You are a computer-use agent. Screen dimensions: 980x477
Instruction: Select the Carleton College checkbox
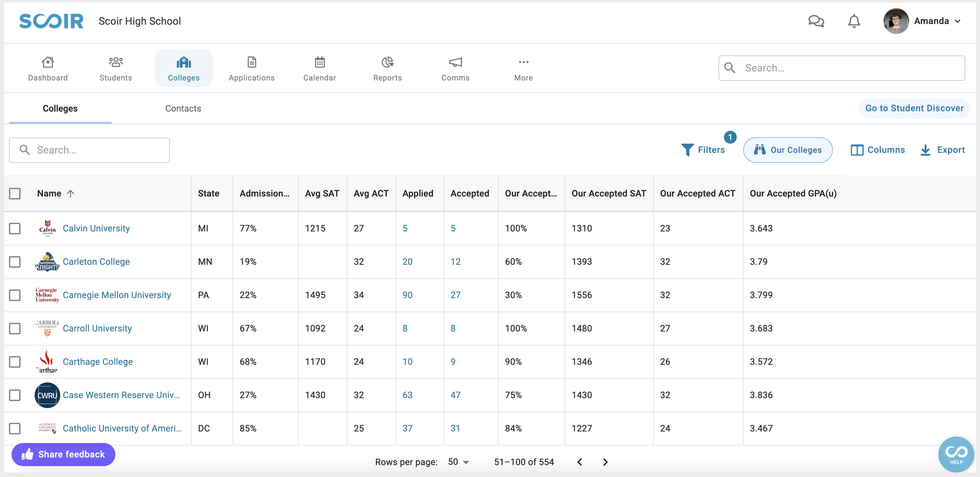(15, 262)
